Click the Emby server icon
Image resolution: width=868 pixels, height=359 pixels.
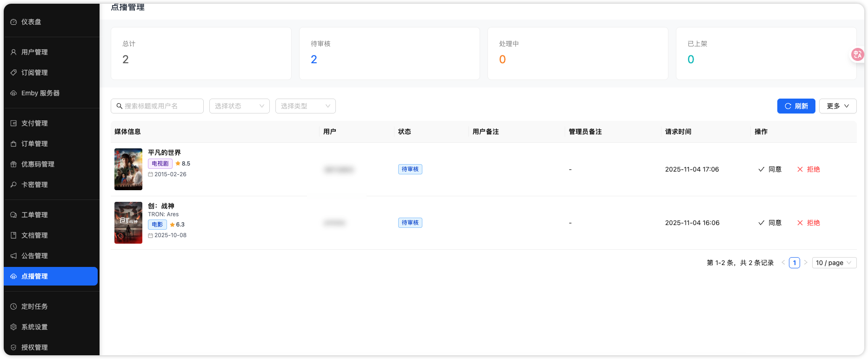pos(13,93)
